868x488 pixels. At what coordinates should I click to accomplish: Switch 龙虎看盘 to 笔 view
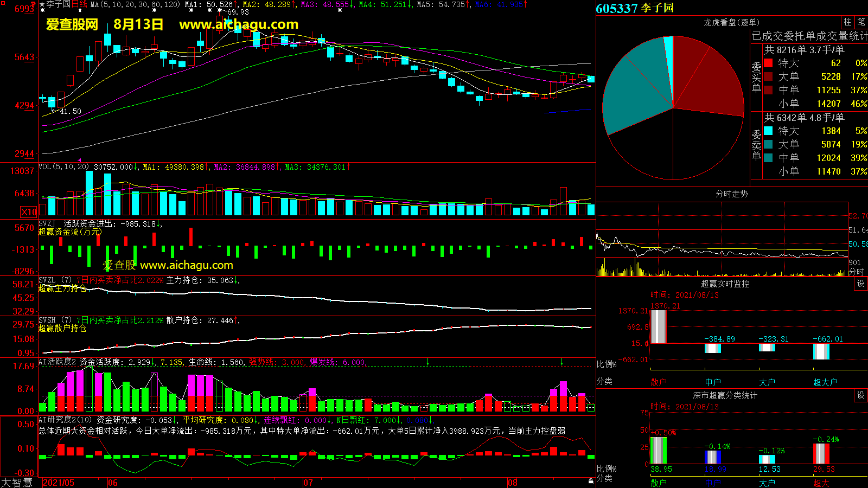click(x=861, y=22)
